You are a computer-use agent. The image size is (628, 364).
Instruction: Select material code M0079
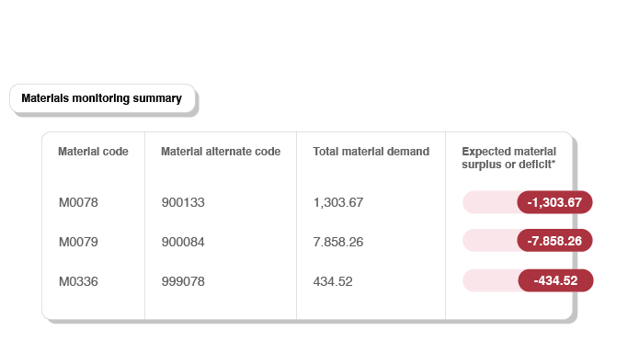[78, 242]
